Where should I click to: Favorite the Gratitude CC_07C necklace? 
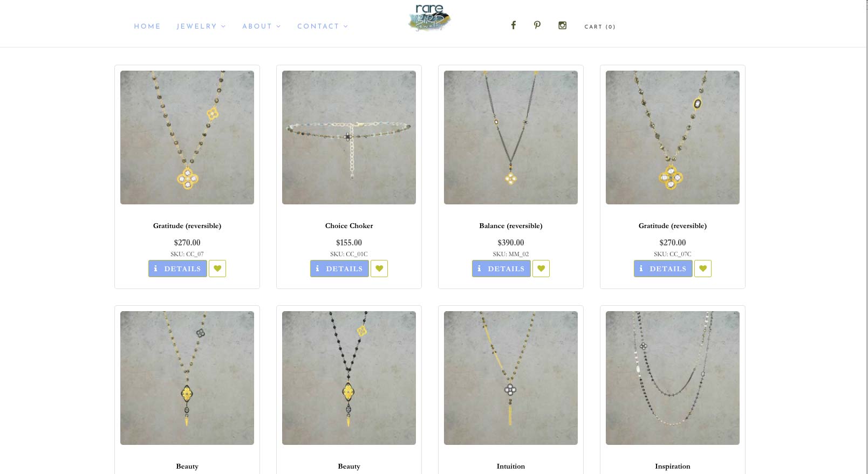click(x=703, y=269)
